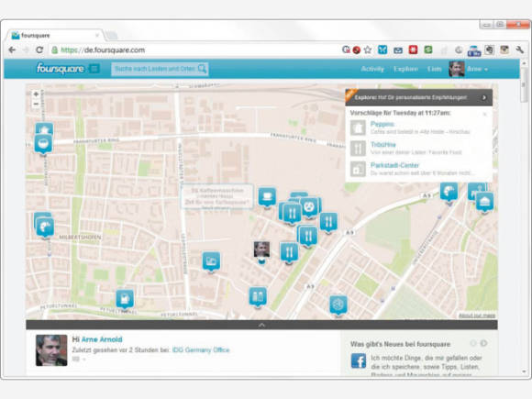Click Arne Arnold's profile photo
The image size is (532, 399).
pos(51,350)
